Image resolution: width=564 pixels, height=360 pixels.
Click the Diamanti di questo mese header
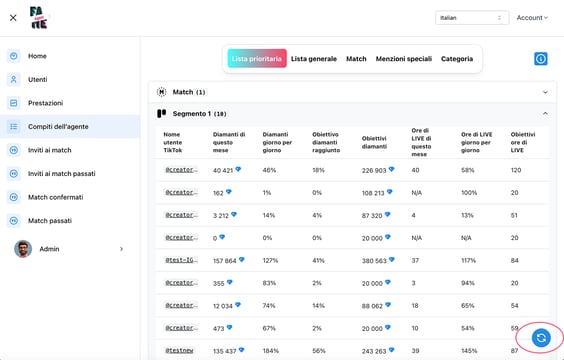(x=229, y=142)
